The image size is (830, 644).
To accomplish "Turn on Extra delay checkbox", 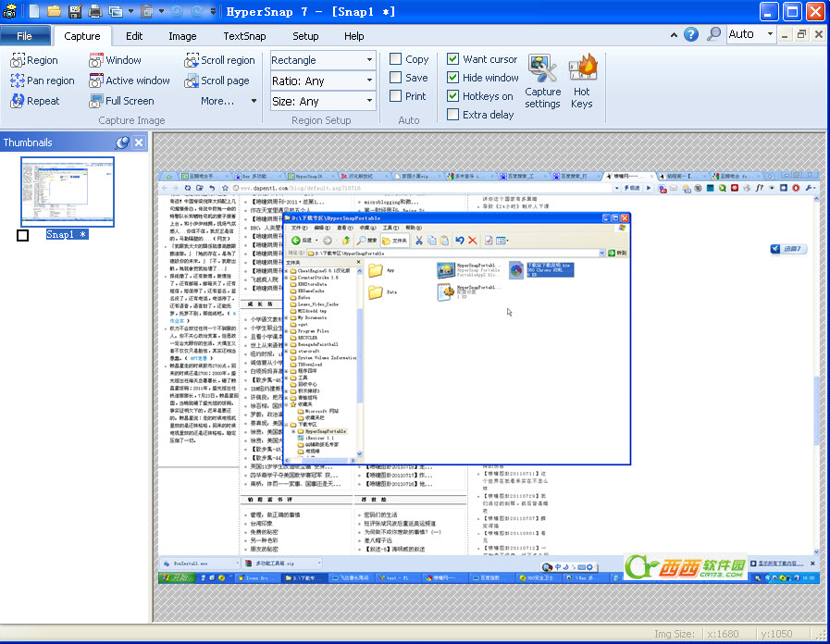I will coord(453,115).
